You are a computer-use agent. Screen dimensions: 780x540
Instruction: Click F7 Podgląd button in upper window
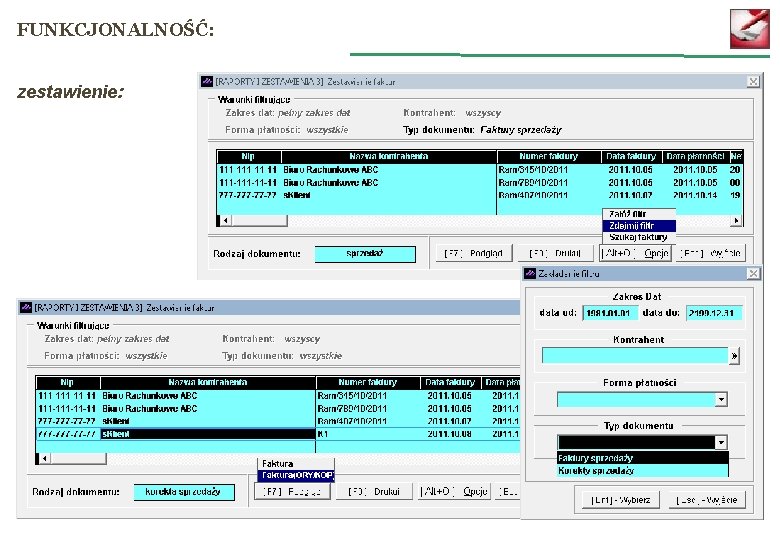(473, 254)
